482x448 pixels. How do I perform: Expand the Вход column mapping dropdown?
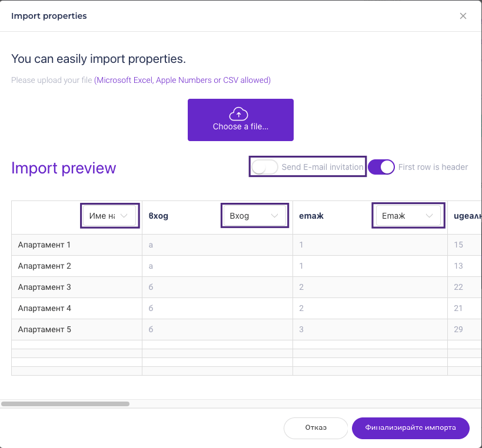click(254, 216)
